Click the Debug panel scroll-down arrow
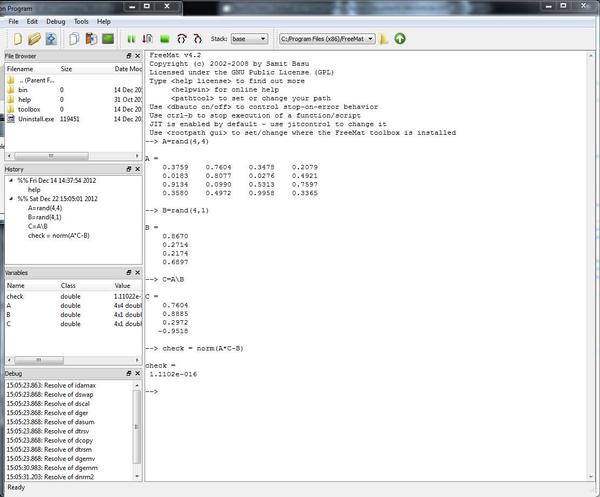The image size is (600, 497). (x=137, y=476)
